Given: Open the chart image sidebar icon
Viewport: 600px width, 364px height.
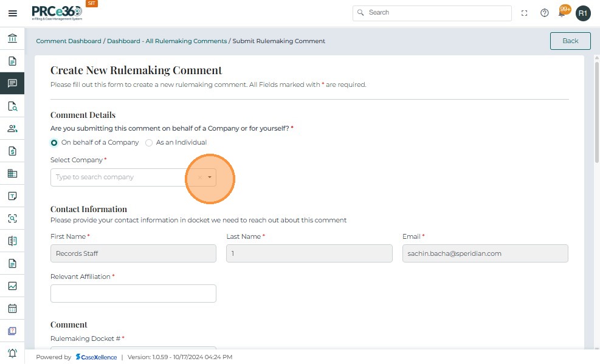Looking at the screenshot, I should (12, 286).
